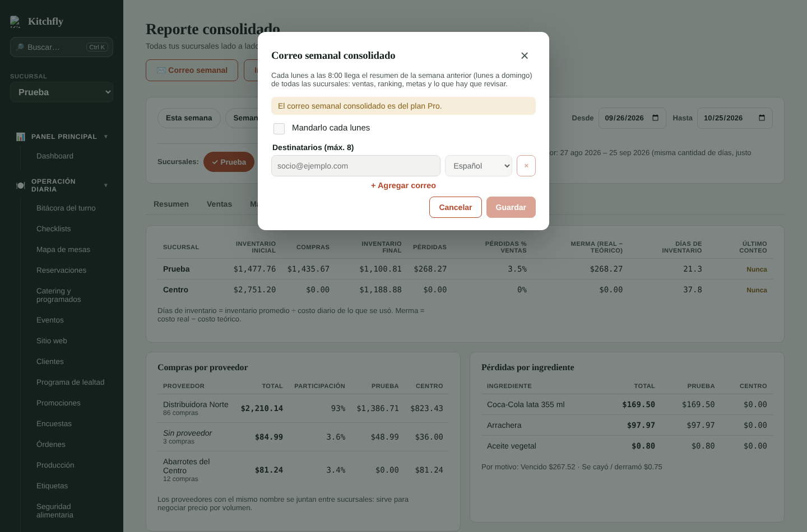Save with the Guardar button
The width and height of the screenshot is (807, 532).
511,207
